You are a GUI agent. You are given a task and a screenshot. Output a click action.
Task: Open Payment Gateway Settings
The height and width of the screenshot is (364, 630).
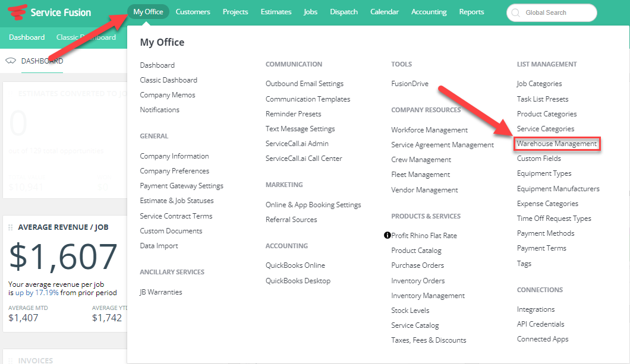point(182,186)
